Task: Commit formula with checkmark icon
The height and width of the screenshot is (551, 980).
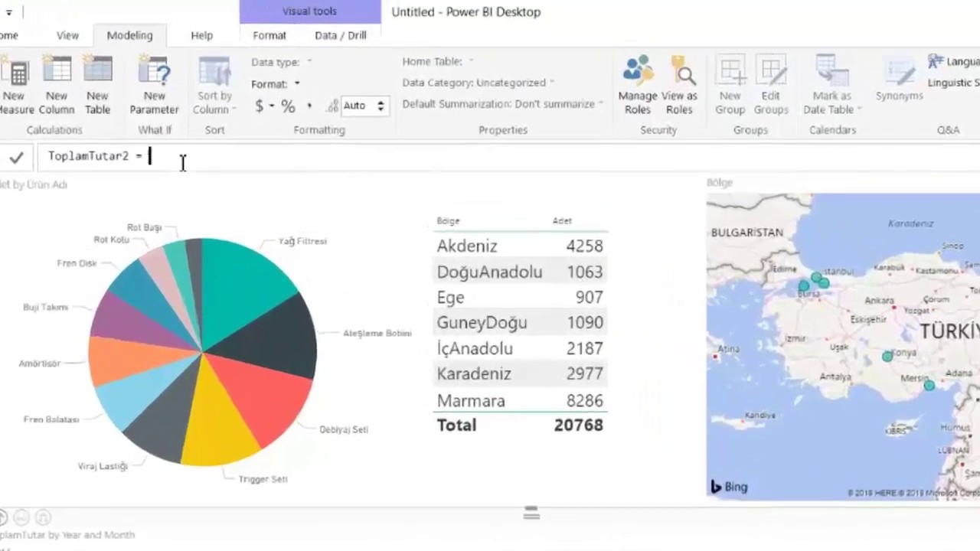Action: click(16, 157)
